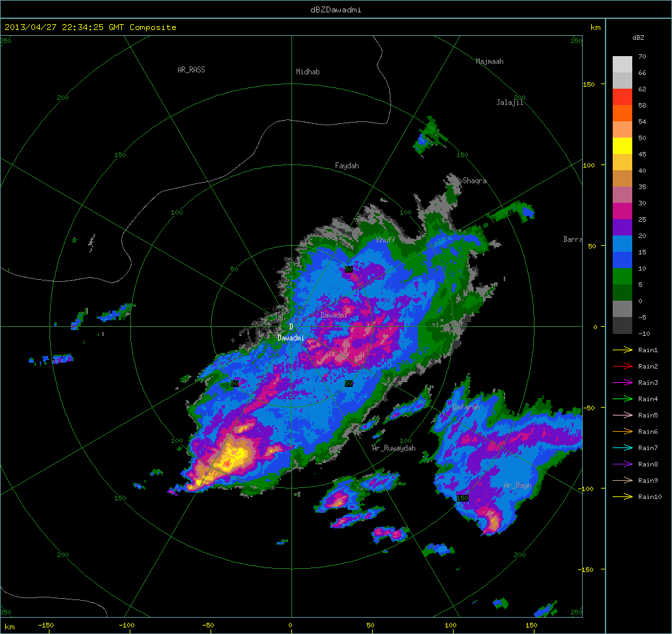
Task: Select the red 58–62 dBZ legend band
Action: point(622,97)
